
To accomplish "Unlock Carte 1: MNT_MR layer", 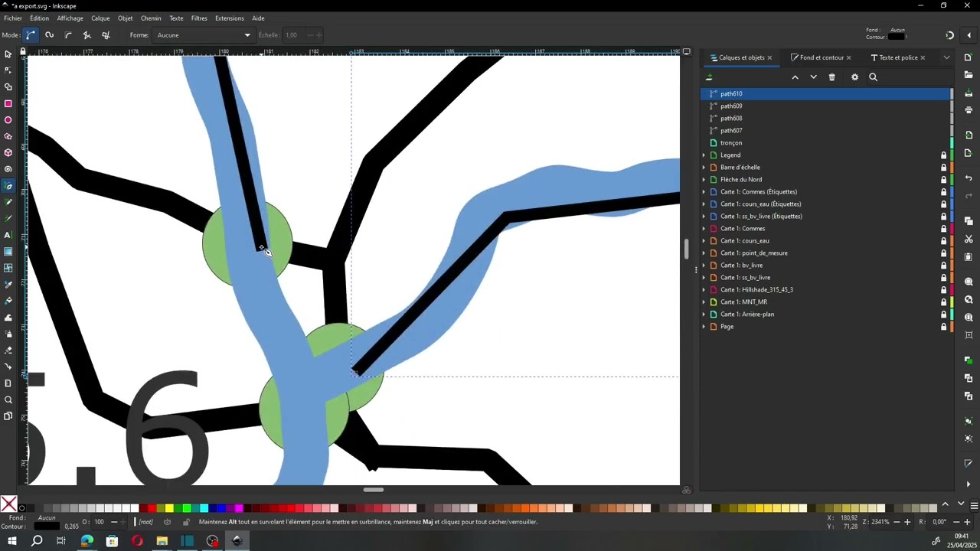I will [x=943, y=302].
